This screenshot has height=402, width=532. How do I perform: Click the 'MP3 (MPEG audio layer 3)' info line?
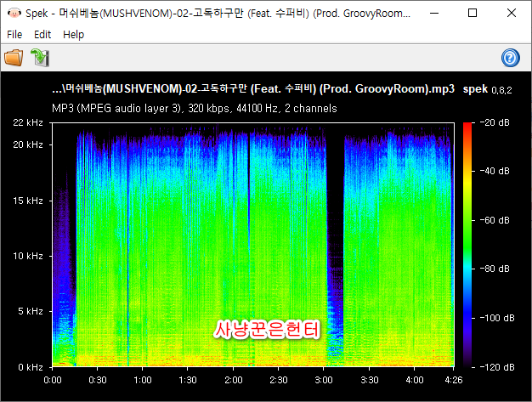[x=195, y=108]
